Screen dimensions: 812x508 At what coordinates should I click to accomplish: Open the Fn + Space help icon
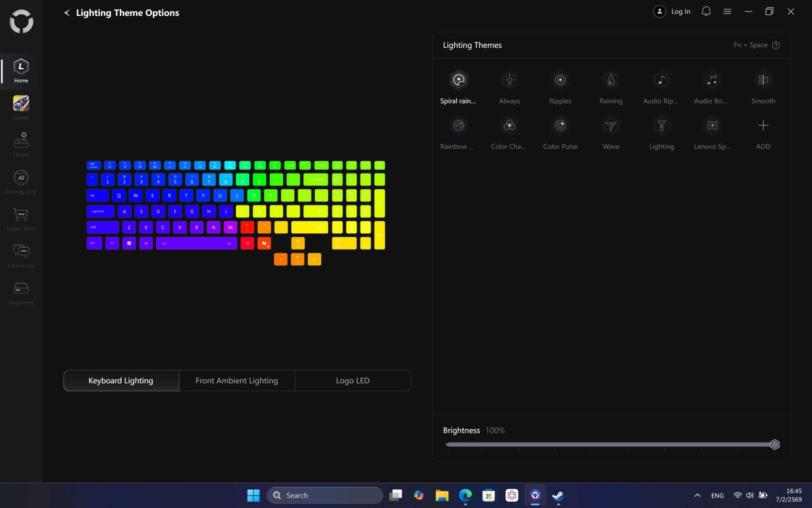776,45
